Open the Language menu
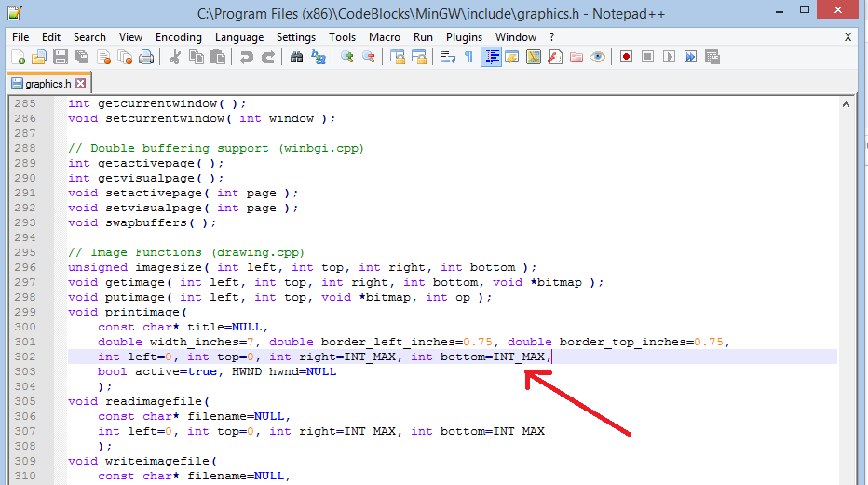Viewport: 868px width, 485px height. pos(239,37)
